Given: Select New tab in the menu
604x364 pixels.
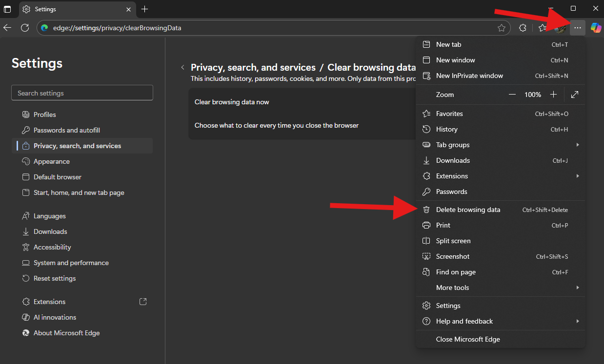Looking at the screenshot, I should 501,44.
